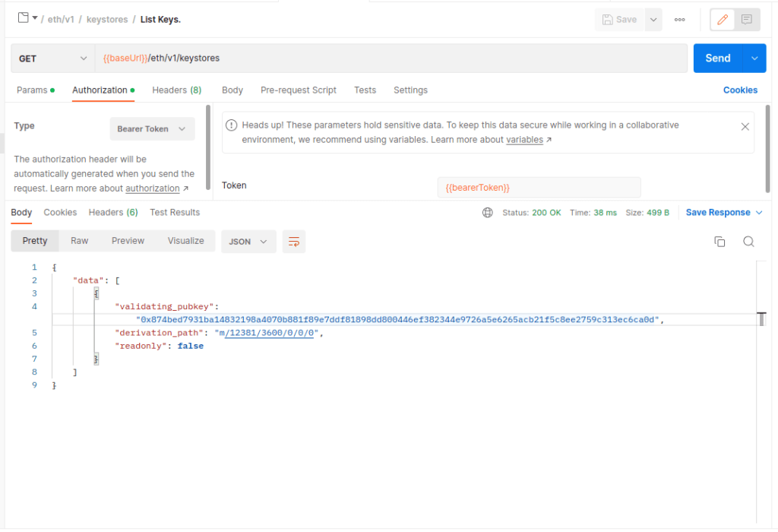Dismiss the Heads up banner with X
778x532 pixels.
point(745,126)
